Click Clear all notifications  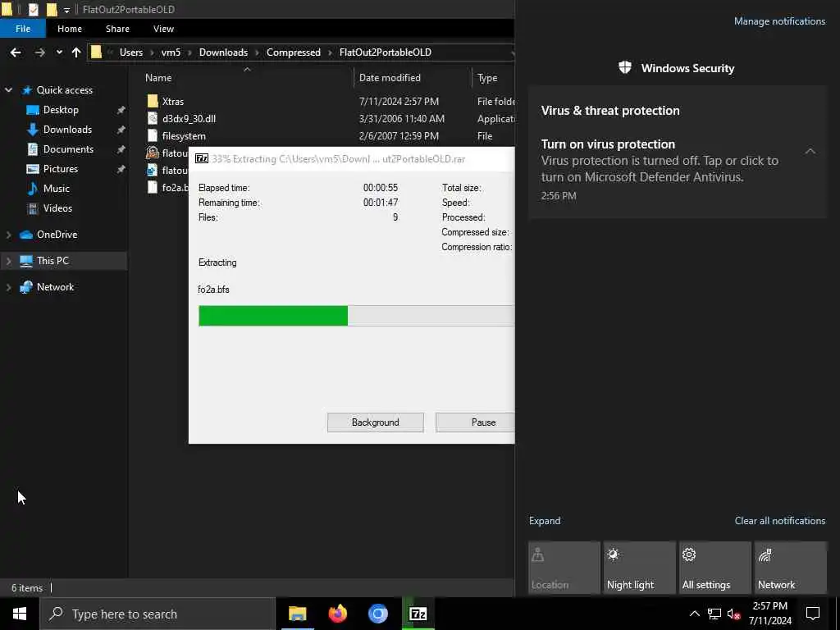[x=779, y=521]
